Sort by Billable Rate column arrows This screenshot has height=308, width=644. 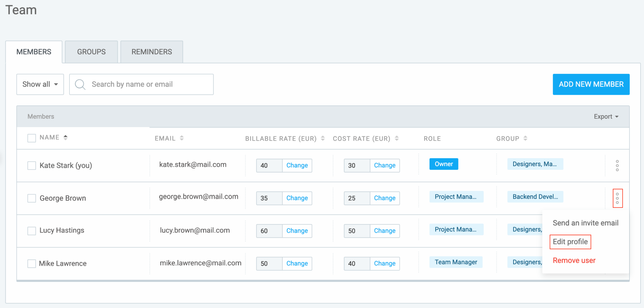[x=323, y=138]
